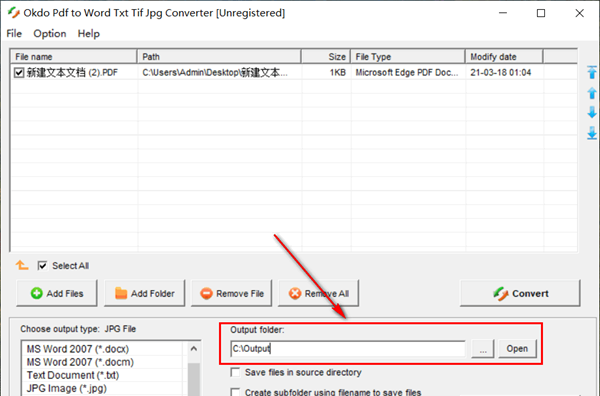Sort list by Path column header
This screenshot has height=396, width=600.
tap(219, 57)
